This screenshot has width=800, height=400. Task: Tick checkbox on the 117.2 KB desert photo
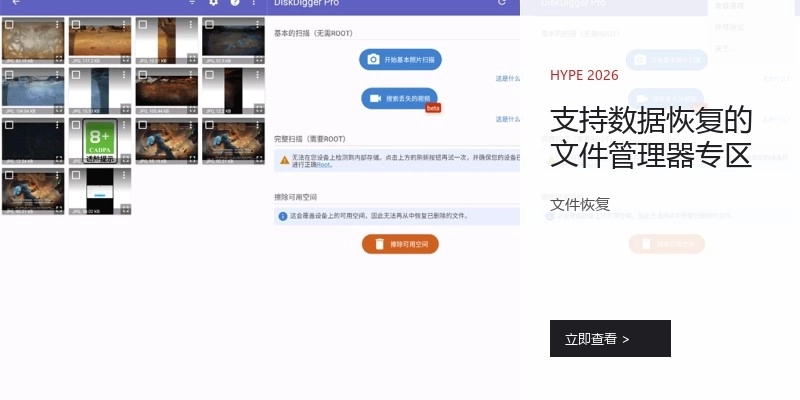pyautogui.click(x=76, y=24)
